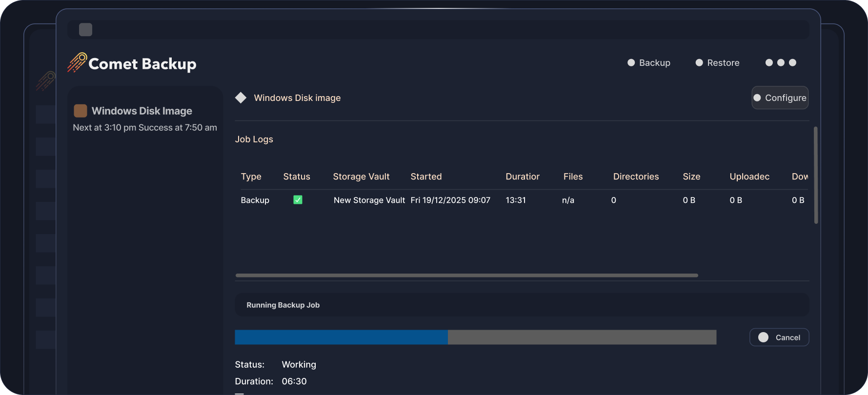Select the Backup row in job logs

coord(255,200)
